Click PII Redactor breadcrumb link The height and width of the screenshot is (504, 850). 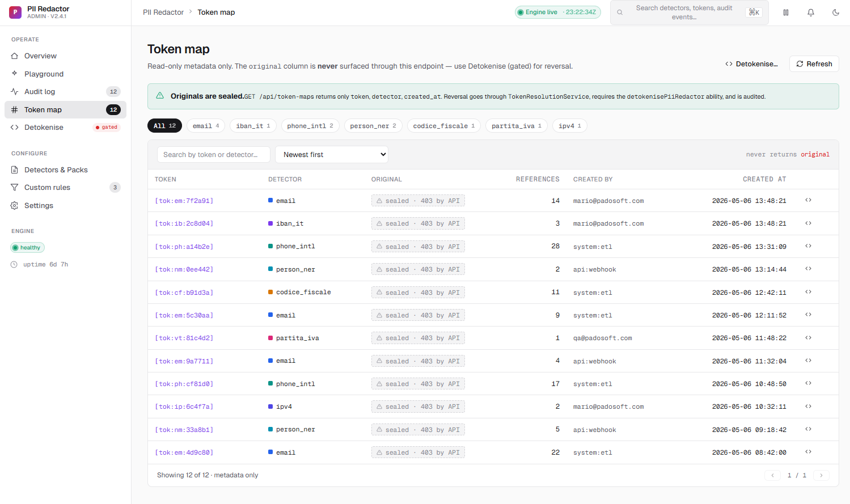(x=163, y=12)
